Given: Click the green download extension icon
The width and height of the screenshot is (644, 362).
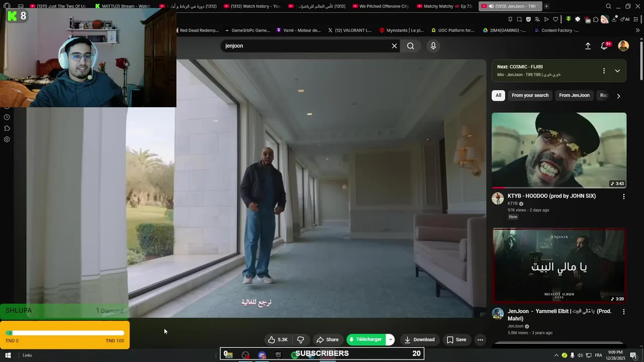Looking at the screenshot, I should tap(569, 19).
